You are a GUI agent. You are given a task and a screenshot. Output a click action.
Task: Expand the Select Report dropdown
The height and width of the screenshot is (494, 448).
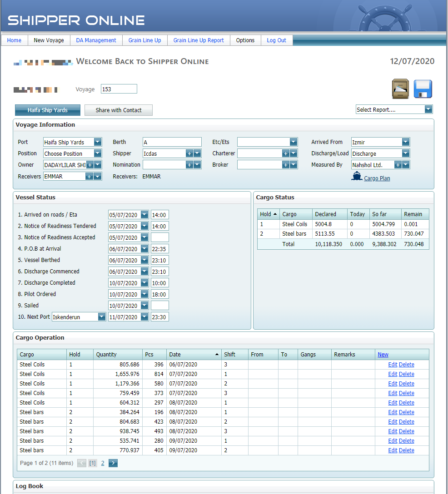click(428, 109)
